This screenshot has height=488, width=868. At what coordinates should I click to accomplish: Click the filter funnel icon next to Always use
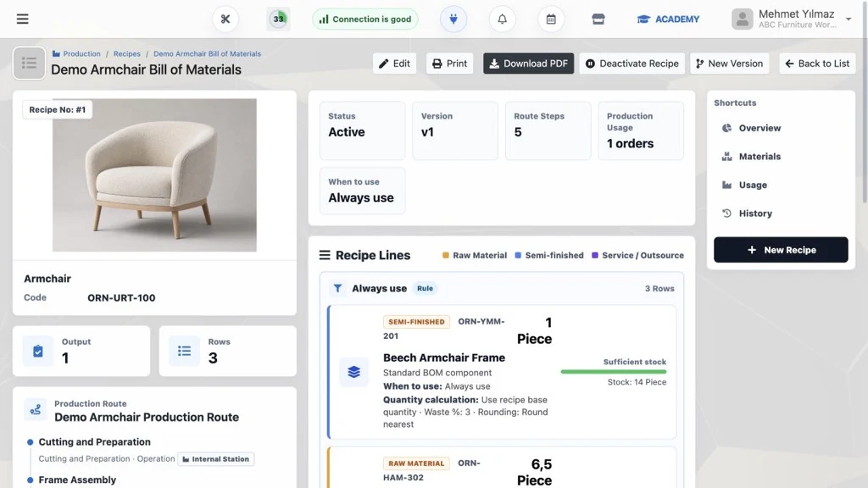337,288
